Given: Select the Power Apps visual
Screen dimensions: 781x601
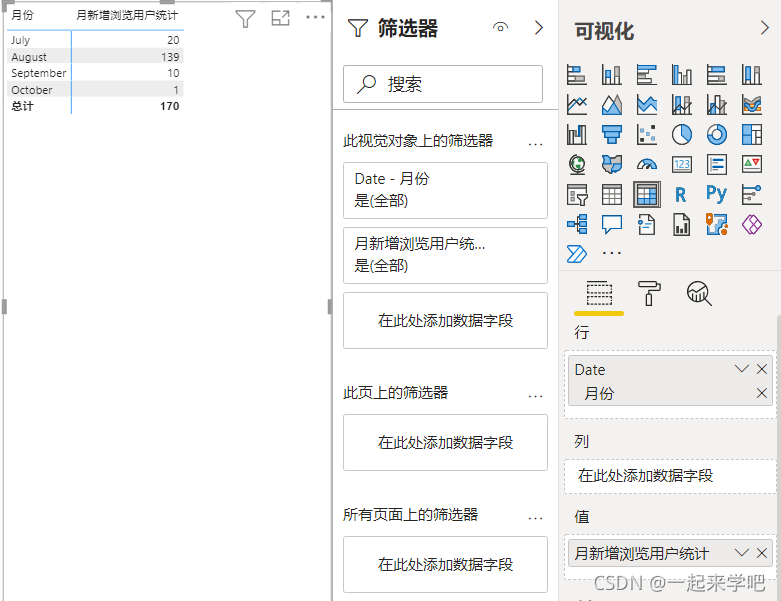Looking at the screenshot, I should click(x=752, y=224).
